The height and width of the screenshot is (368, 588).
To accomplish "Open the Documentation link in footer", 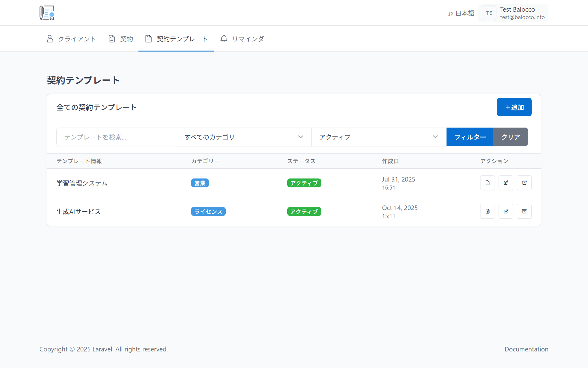I will (526, 349).
